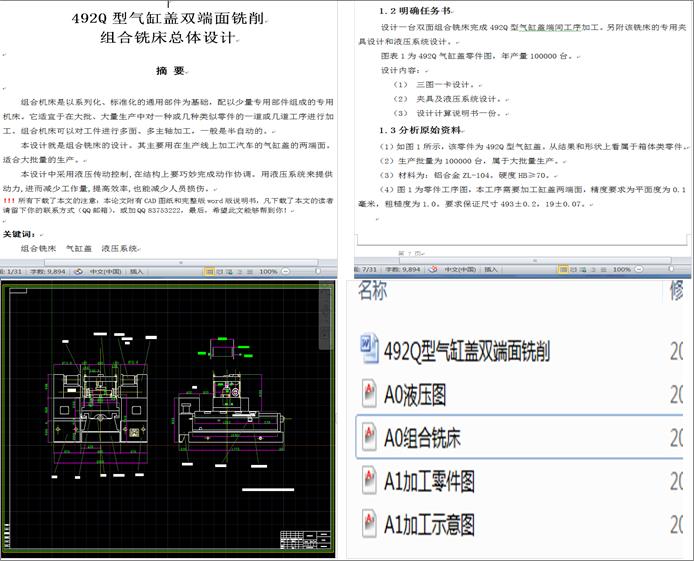Click the subtitle 组合铣床总体设计
Viewport: 694px width, 561px height.
167,37
